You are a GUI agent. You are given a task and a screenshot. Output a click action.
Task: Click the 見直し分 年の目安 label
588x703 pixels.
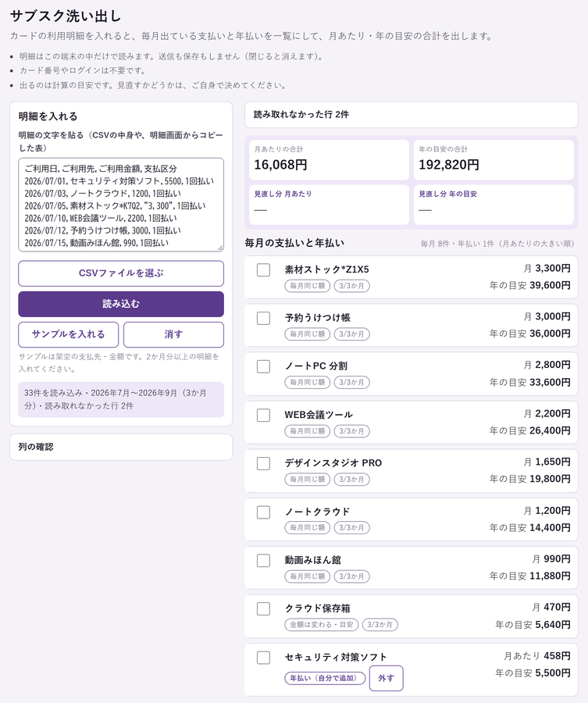pyautogui.click(x=447, y=194)
